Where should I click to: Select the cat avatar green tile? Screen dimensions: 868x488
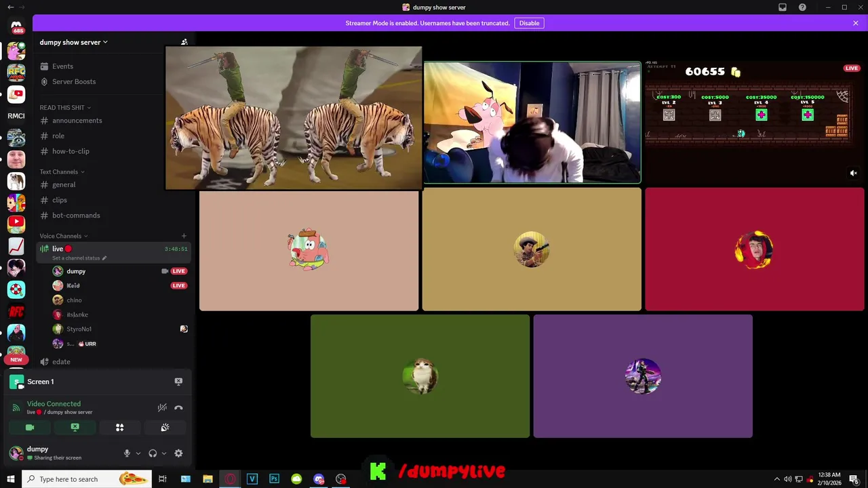point(420,376)
